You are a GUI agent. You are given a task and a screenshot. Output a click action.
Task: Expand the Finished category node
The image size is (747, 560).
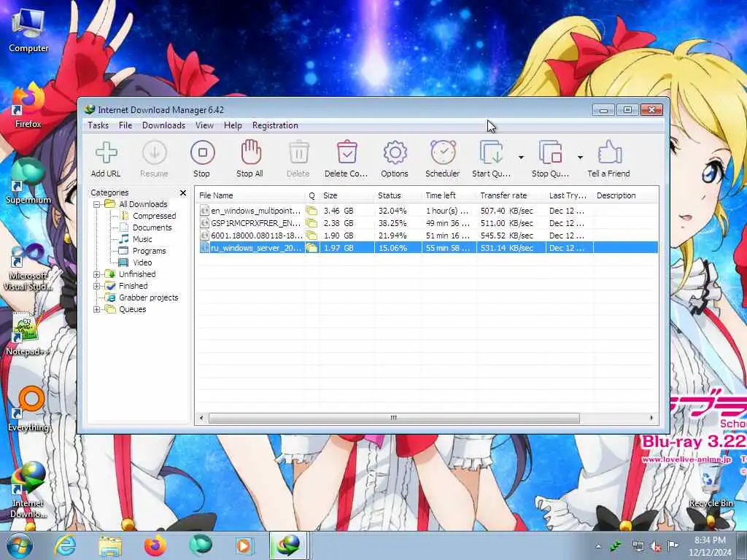coord(97,286)
